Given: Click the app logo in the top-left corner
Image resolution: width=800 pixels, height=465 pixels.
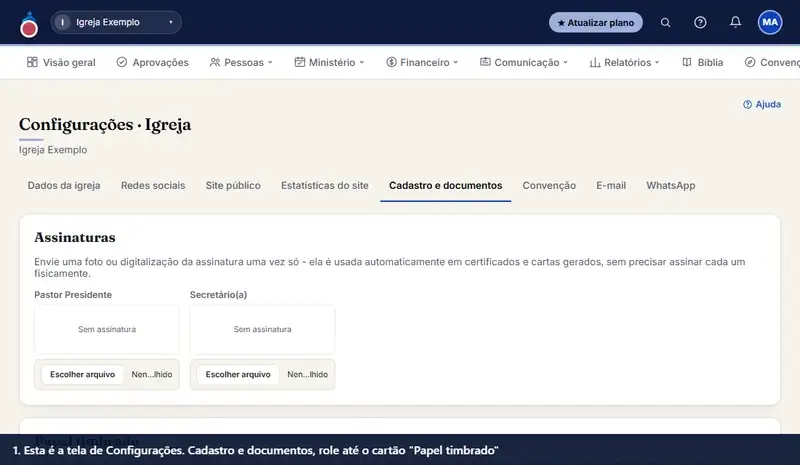Looking at the screenshot, I should 29,24.
